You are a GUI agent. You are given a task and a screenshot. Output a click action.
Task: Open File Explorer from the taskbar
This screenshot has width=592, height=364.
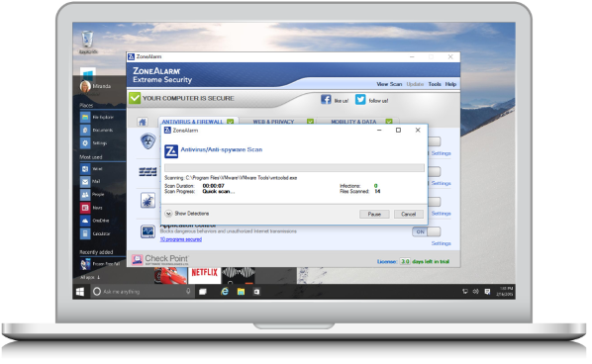tap(241, 292)
